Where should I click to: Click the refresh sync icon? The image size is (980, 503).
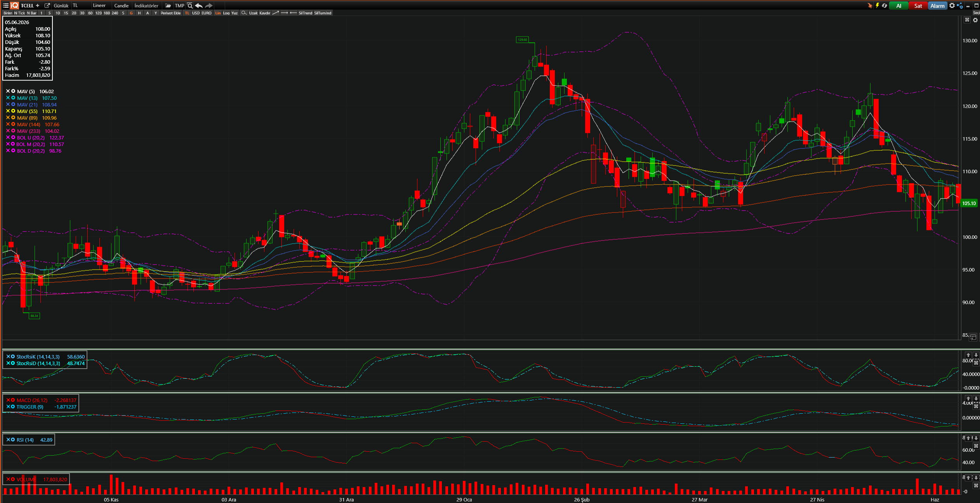tap(884, 5)
